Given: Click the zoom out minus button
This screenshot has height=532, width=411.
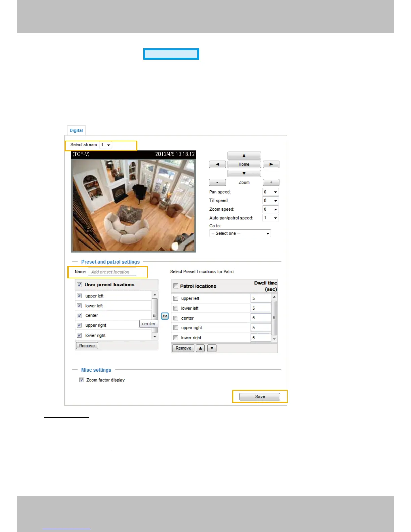Looking at the screenshot, I should pos(217,182).
